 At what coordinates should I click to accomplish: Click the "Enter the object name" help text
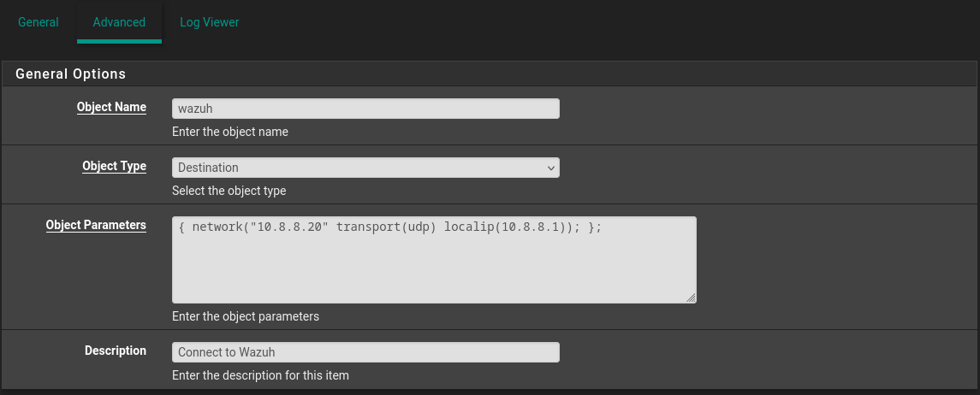pos(230,133)
